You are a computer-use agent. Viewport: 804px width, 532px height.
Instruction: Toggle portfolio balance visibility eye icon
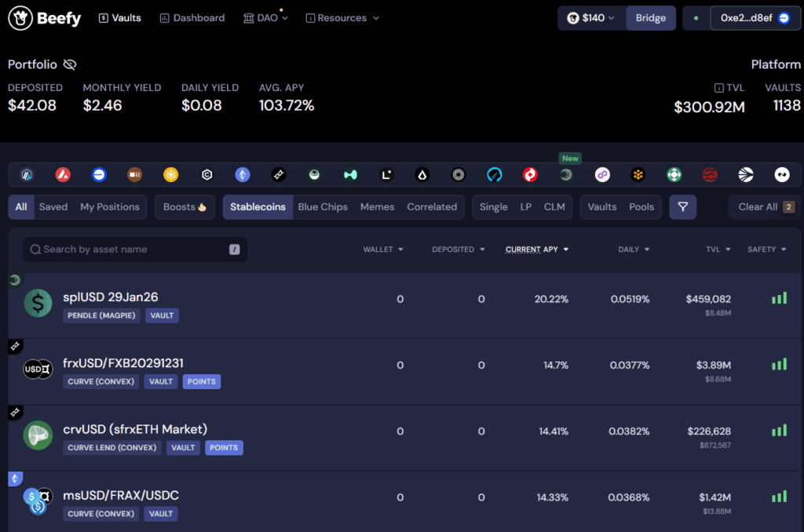pos(70,64)
